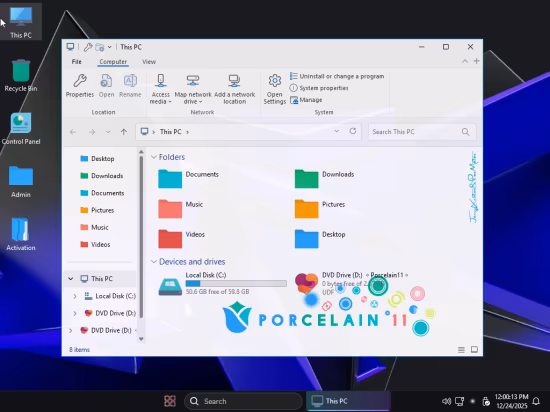Select Music in the navigation pane
The width and height of the screenshot is (550, 412).
click(94, 227)
